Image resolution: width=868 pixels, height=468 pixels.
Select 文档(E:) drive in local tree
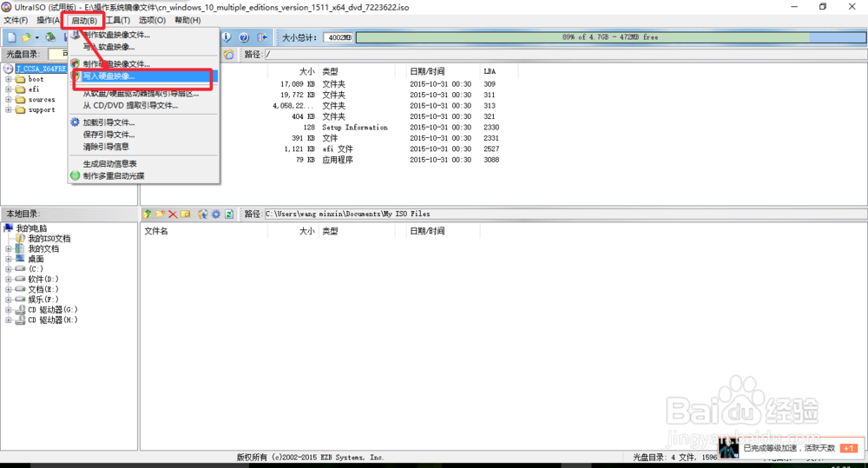tap(43, 289)
